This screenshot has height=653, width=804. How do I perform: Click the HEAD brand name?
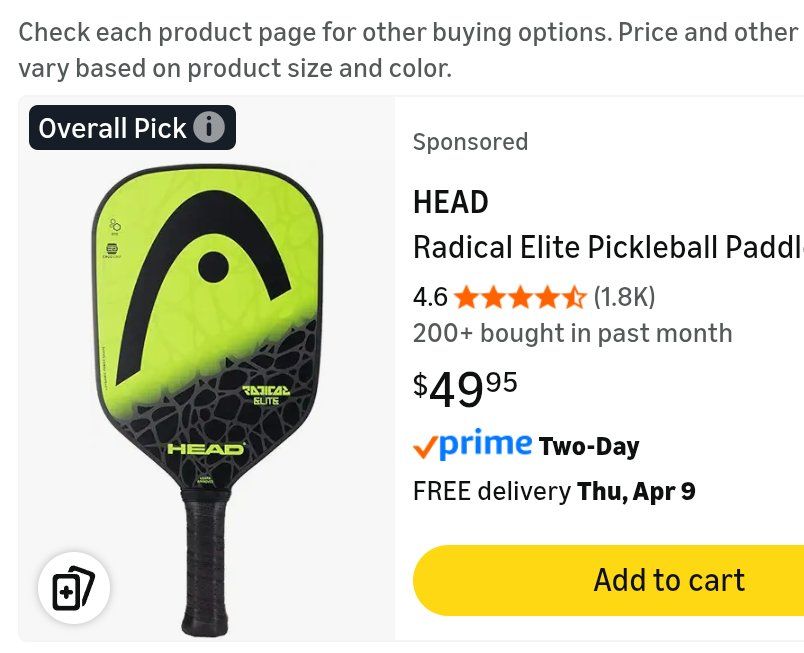(451, 202)
